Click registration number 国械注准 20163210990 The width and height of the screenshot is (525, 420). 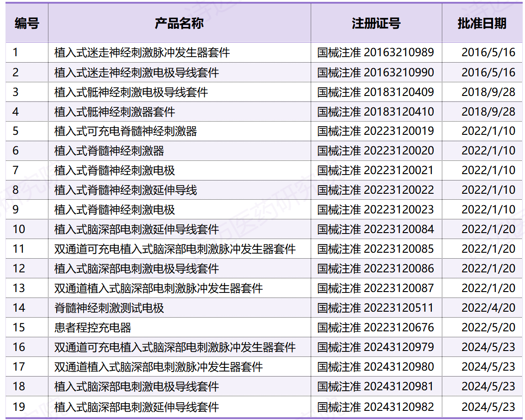click(376, 72)
